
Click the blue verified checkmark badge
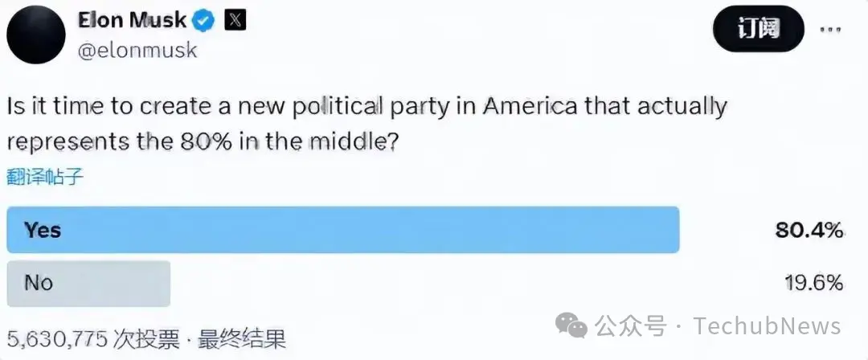point(205,20)
